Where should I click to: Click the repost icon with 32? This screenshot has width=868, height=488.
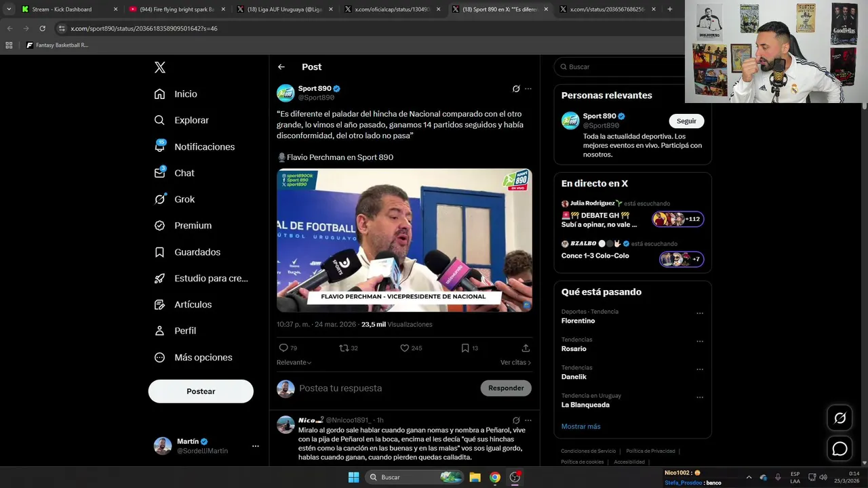click(x=344, y=348)
